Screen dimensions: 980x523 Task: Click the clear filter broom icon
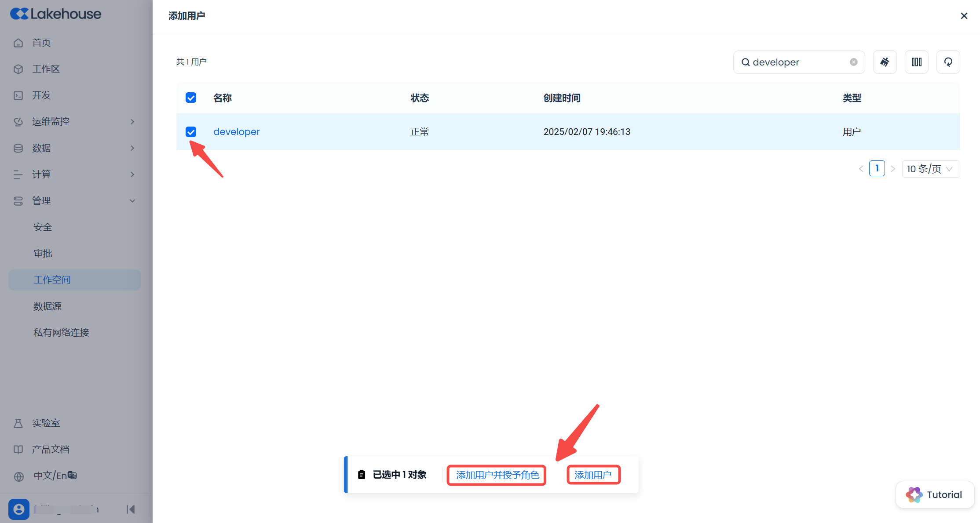(x=885, y=62)
